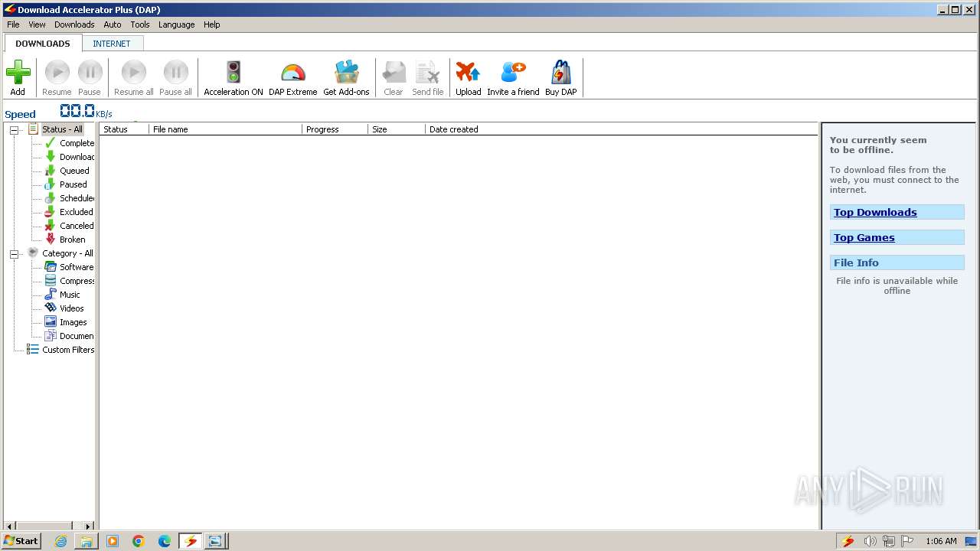Open Chrome from the taskbar
Screen dimensions: 980x551
click(139, 541)
